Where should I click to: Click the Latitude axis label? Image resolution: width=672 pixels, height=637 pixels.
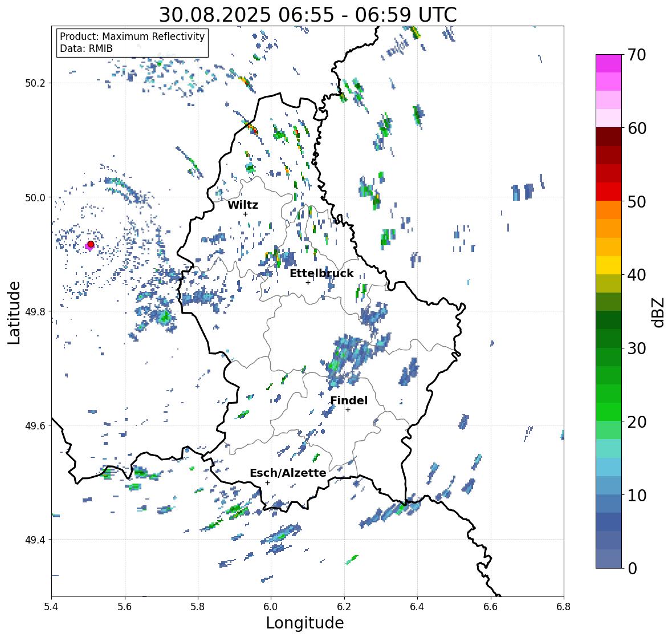(14, 313)
